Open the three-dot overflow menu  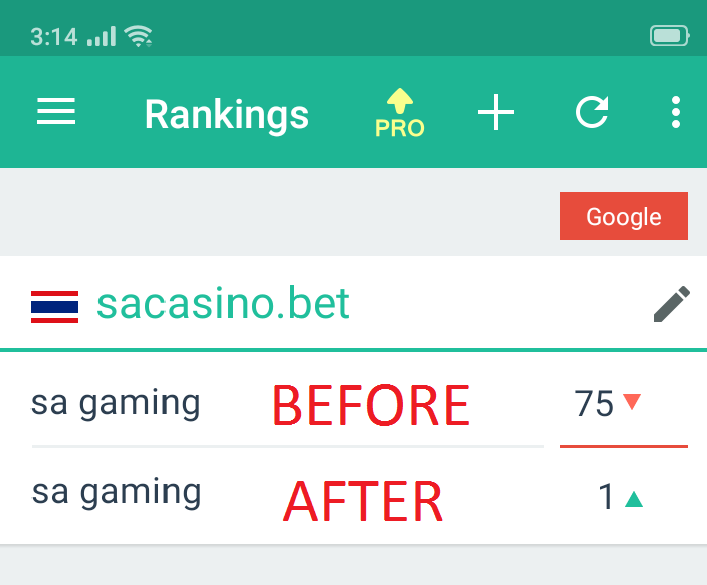(x=676, y=113)
